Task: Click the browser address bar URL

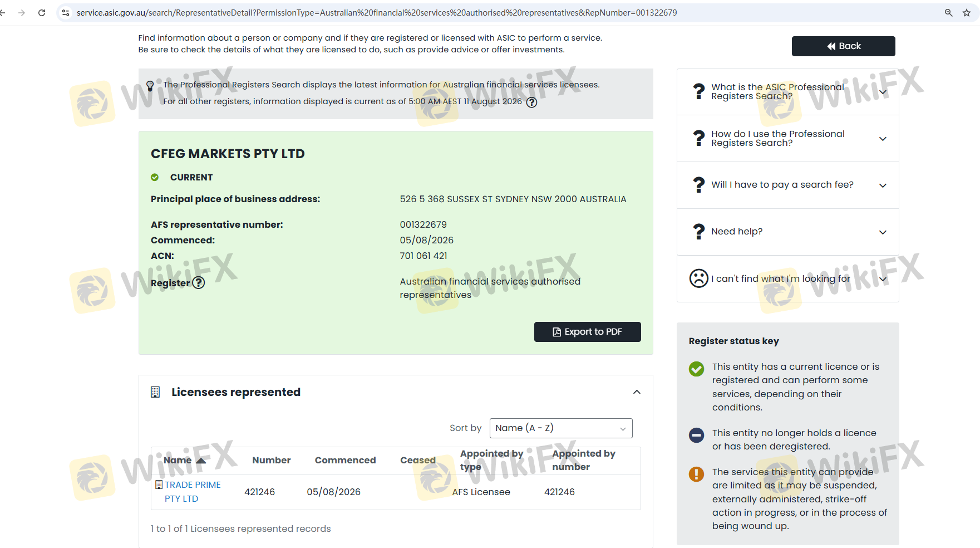Action: 377,13
